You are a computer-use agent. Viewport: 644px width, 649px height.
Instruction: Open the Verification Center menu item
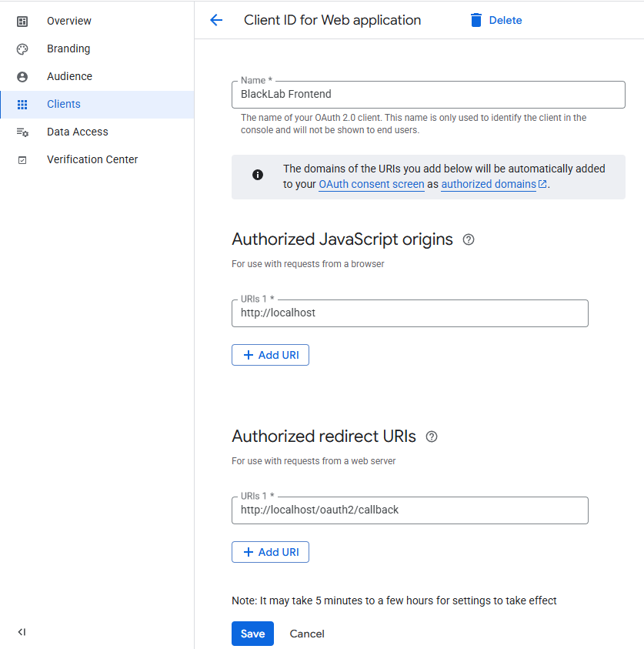(x=97, y=160)
